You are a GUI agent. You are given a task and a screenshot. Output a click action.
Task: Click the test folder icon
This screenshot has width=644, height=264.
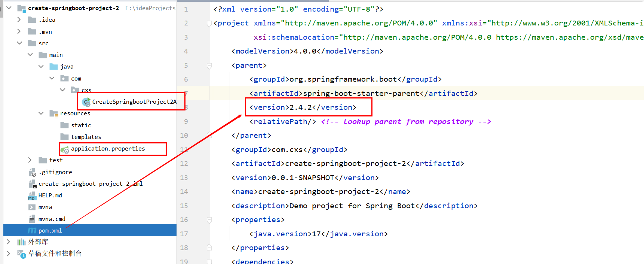(43, 160)
